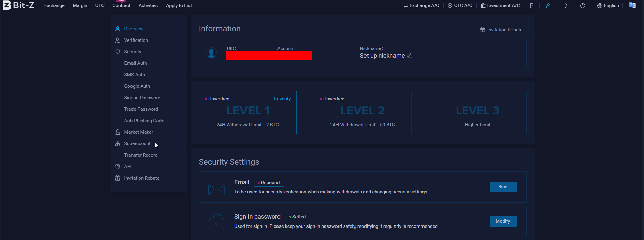Screen dimensions: 644x240
Task: Go to Verification in sidebar
Action: coord(136,40)
